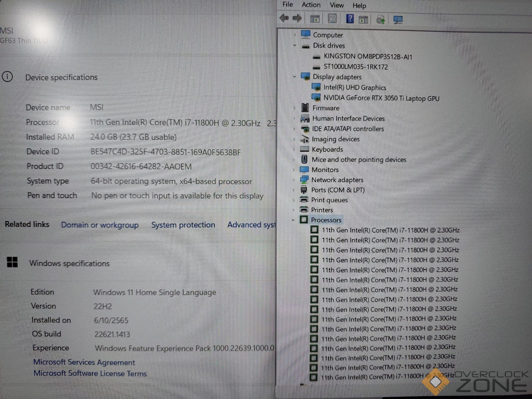Select the Ports (COM & LPT) icon
Screen dimensions: 532x399
click(x=304, y=190)
